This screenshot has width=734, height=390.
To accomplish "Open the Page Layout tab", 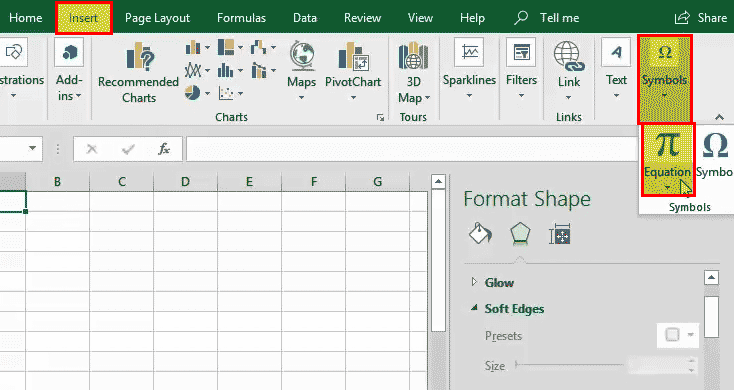I will click(x=157, y=18).
